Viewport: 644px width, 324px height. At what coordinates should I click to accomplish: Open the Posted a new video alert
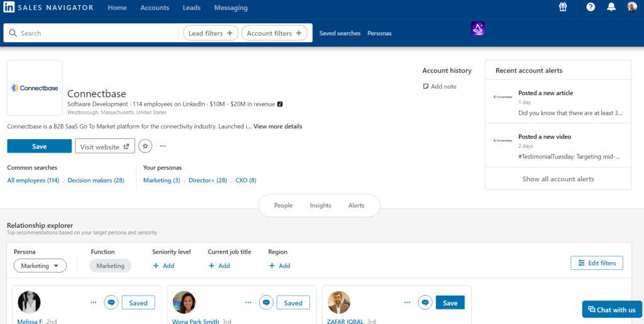point(558,145)
